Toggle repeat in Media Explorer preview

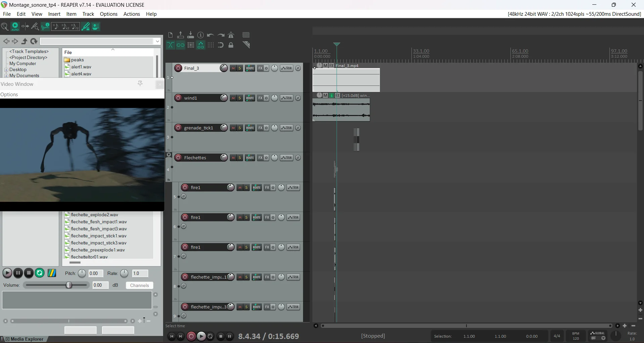coord(40,273)
